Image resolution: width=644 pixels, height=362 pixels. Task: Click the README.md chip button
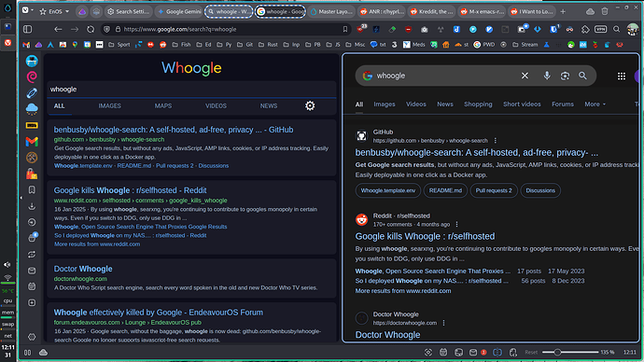[x=445, y=190]
